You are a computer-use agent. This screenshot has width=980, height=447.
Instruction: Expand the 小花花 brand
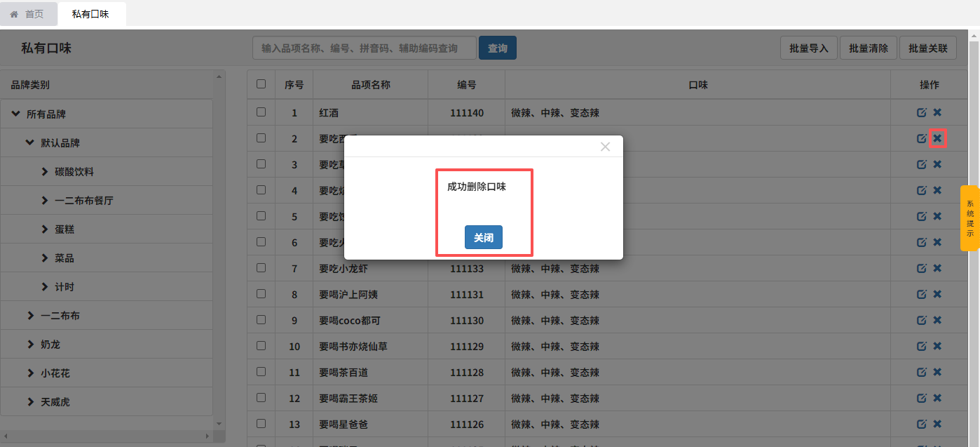tap(30, 373)
